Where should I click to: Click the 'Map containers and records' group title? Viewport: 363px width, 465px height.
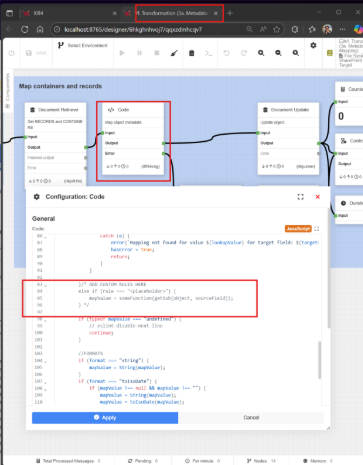[x=60, y=86]
